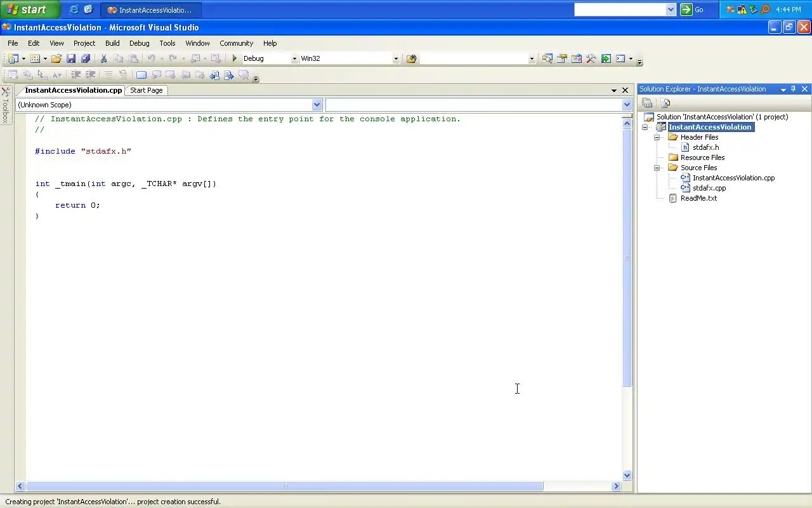The width and height of the screenshot is (812, 508).
Task: Click the Save All multi-disk icon
Action: point(85,58)
